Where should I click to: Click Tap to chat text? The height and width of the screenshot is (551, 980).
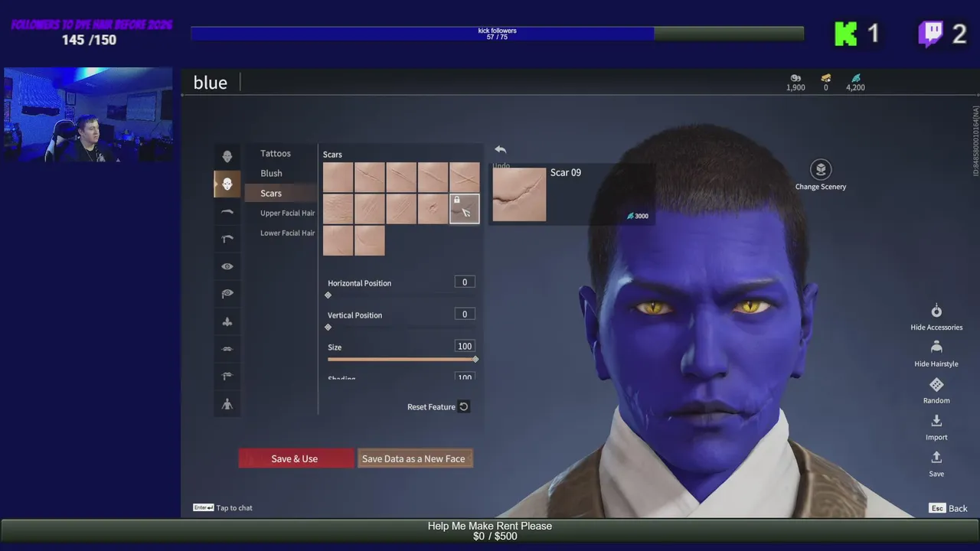(x=234, y=508)
